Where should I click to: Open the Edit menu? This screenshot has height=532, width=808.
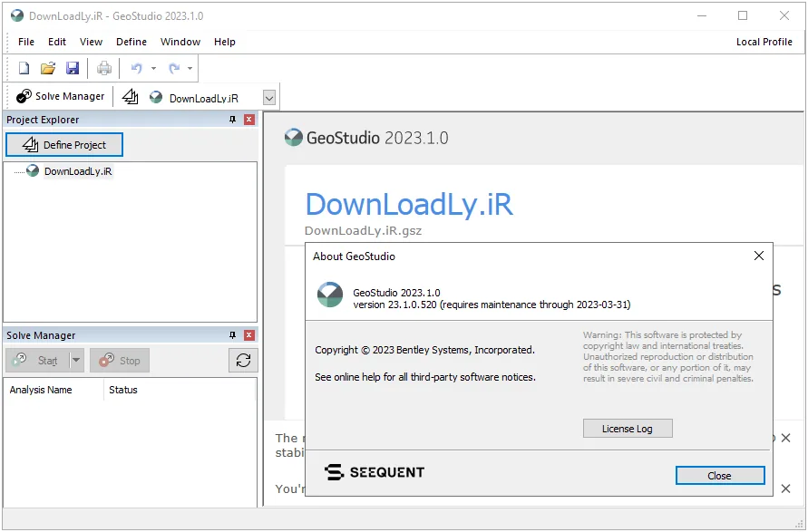tap(57, 42)
